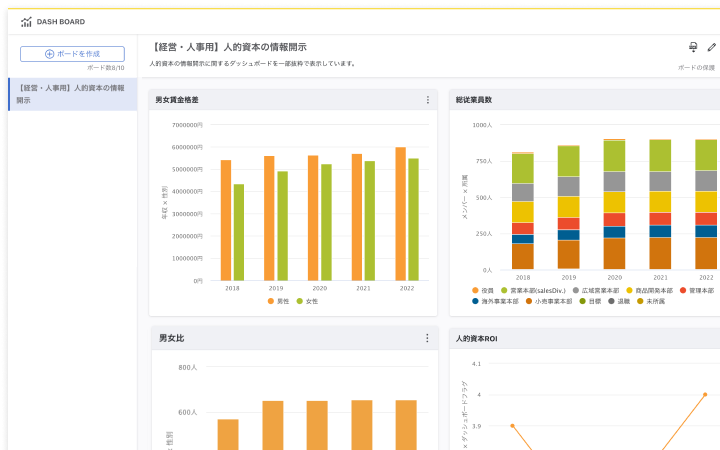Open the three-dot menu on 男女比 card

tap(427, 338)
